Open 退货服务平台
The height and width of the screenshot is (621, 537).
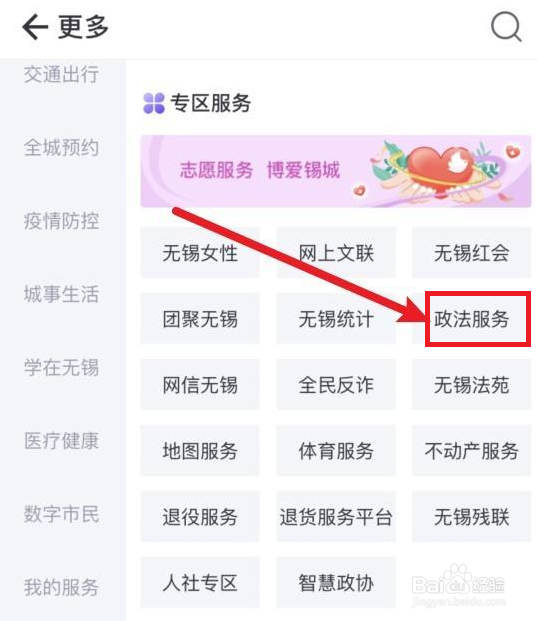pos(336,516)
